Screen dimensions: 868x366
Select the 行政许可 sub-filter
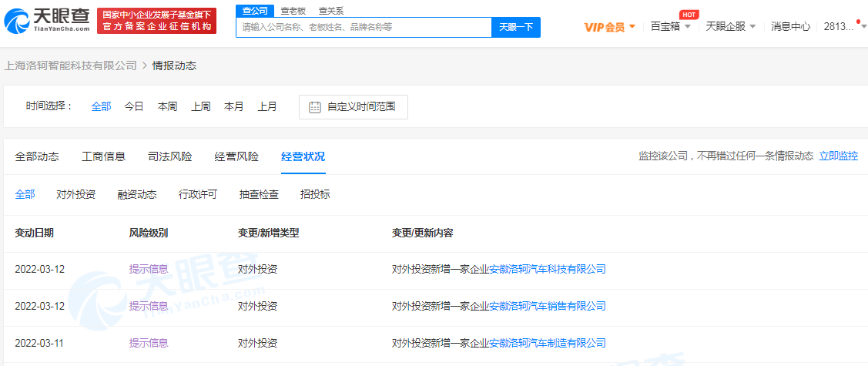[x=198, y=194]
